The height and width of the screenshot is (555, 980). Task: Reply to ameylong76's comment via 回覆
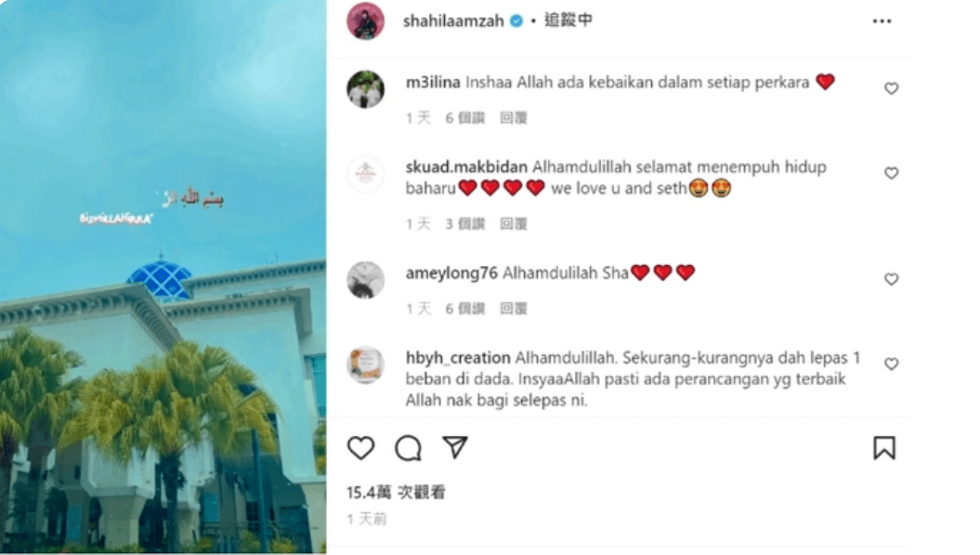click(x=514, y=309)
